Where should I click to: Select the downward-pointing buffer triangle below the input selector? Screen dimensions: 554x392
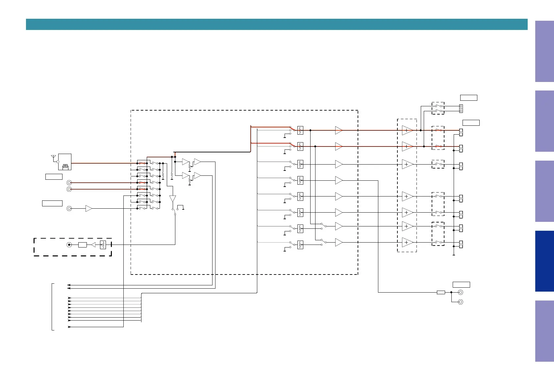[173, 199]
